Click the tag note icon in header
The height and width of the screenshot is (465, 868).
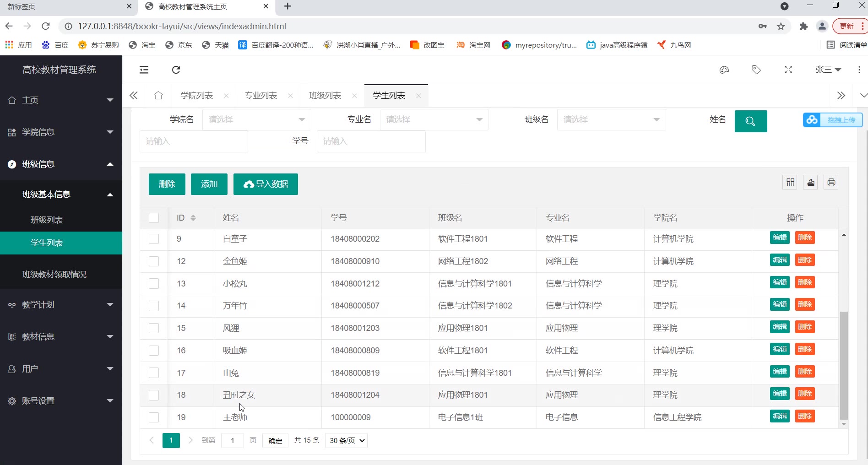tap(756, 70)
